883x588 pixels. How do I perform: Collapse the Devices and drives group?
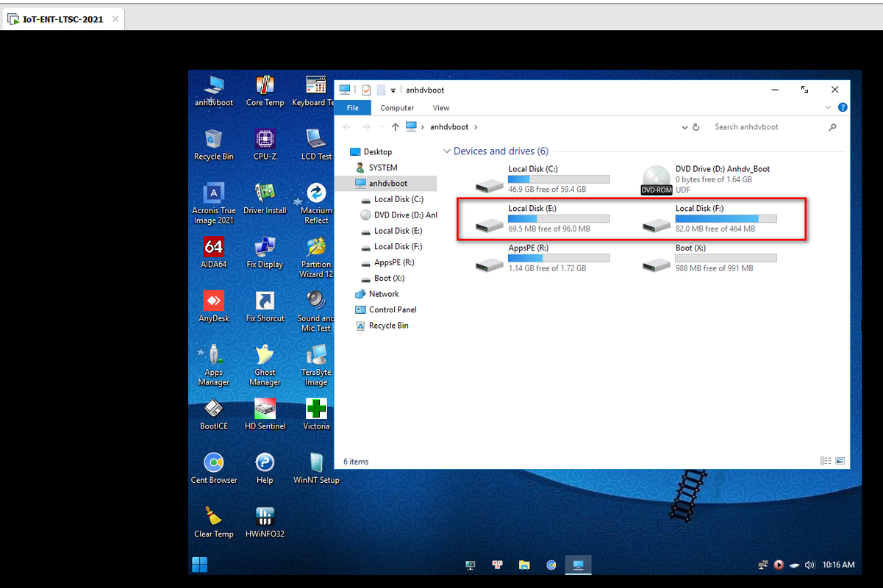pyautogui.click(x=446, y=151)
